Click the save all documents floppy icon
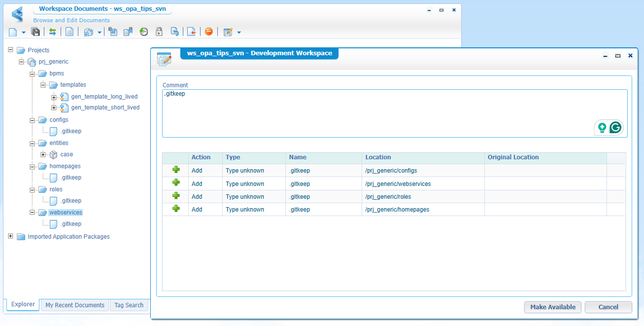Viewport: 644px width, 326px height. pyautogui.click(x=35, y=32)
